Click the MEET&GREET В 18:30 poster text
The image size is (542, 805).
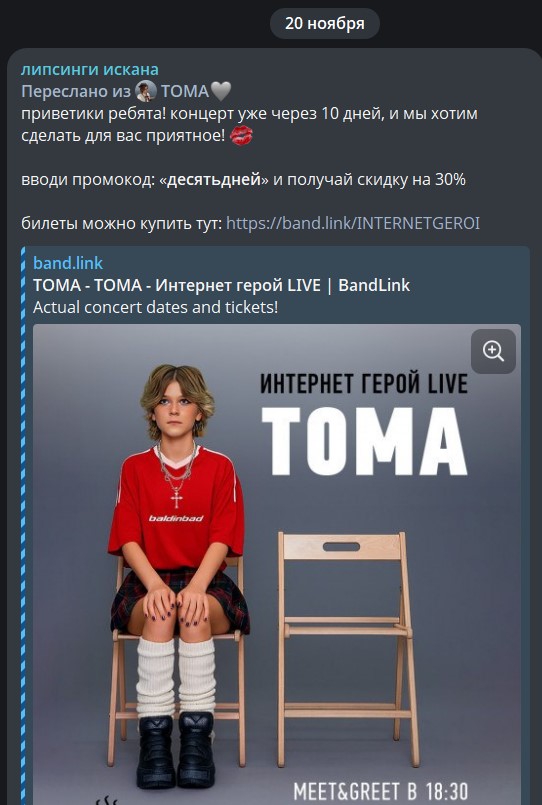(380, 791)
